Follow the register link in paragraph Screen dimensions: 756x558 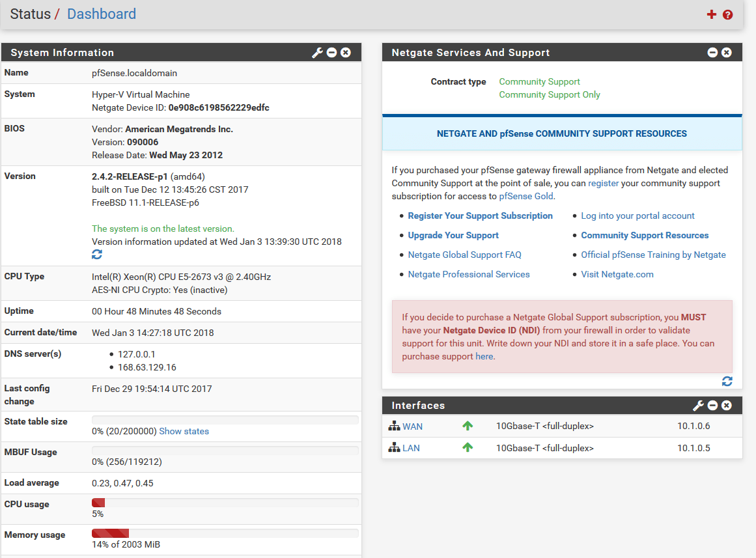(x=603, y=183)
